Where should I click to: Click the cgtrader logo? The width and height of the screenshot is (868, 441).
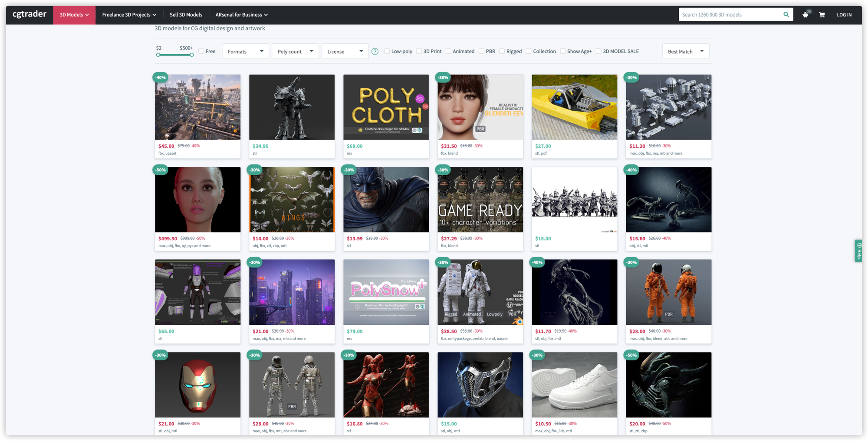click(x=29, y=14)
